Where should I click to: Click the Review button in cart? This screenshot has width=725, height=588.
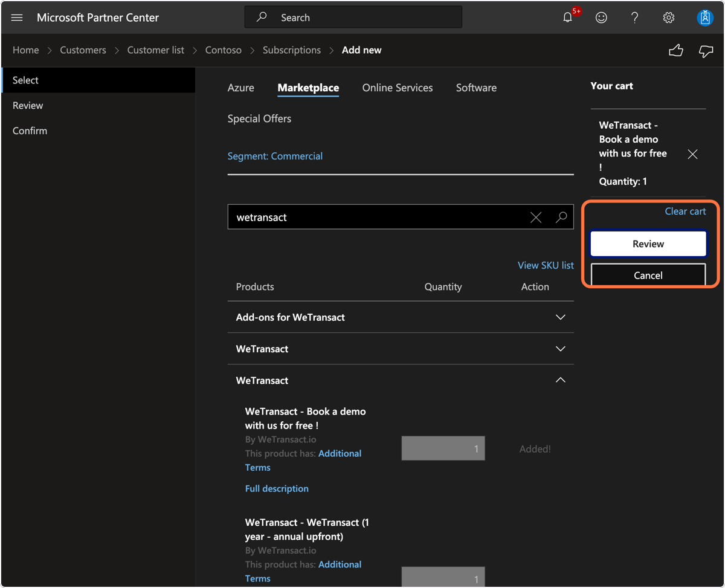tap(648, 244)
